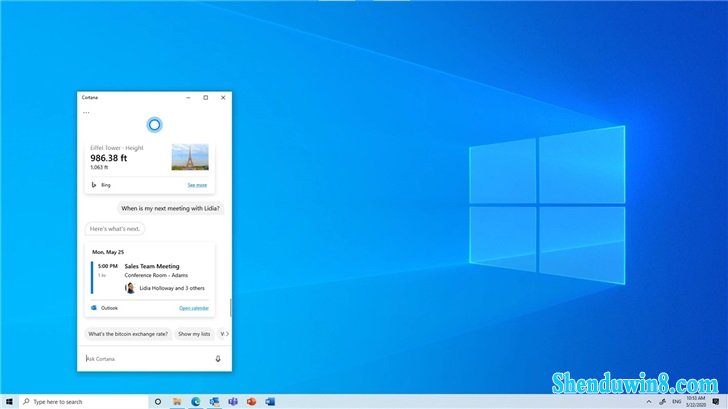Open Microsoft Teams from taskbar
The height and width of the screenshot is (409, 728).
[233, 402]
